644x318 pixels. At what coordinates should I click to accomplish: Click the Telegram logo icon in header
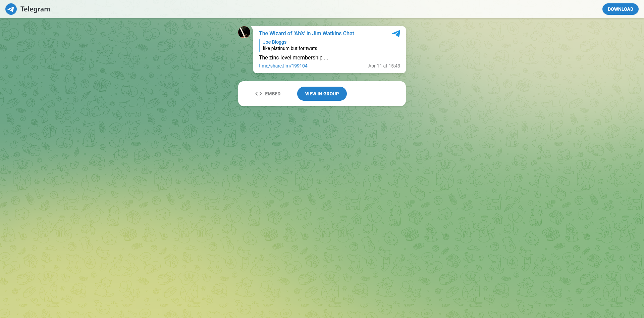(11, 9)
